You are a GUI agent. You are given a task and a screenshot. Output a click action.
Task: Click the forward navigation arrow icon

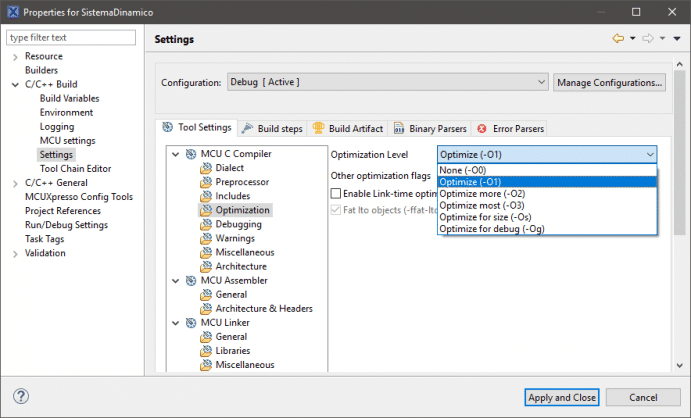tap(648, 39)
